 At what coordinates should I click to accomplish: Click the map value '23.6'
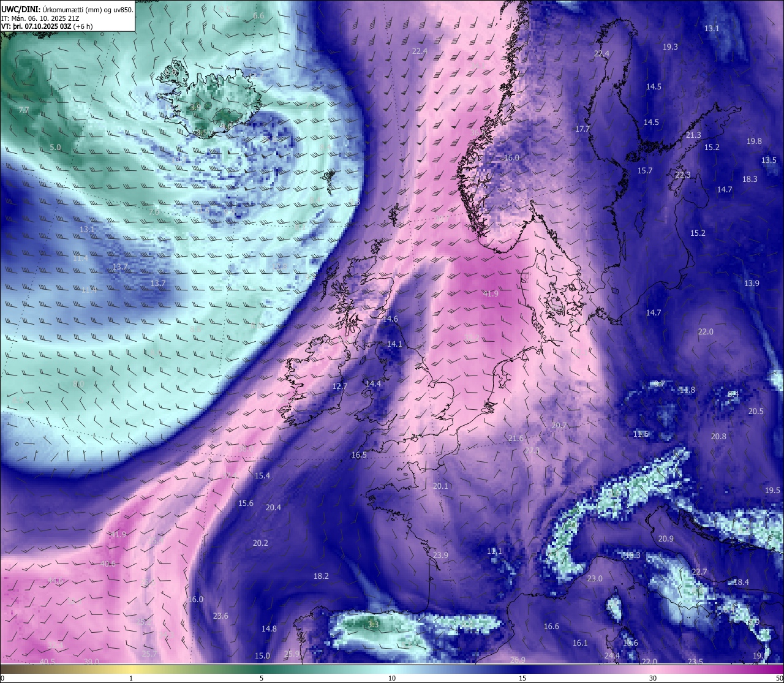click(221, 616)
